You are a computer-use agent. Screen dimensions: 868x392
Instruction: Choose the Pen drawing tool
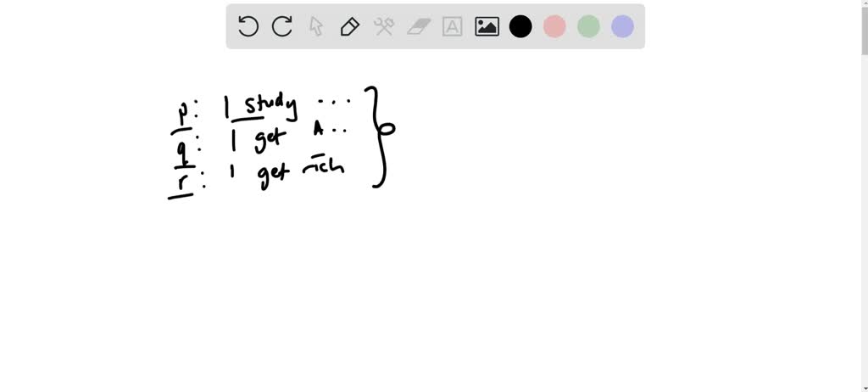click(x=349, y=26)
